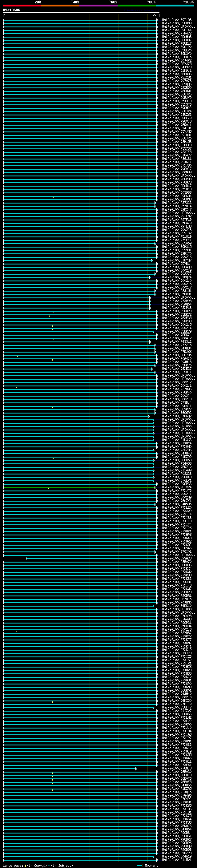Open UniRef100_B4DGL0 entry
The image size is (197, 868).
(x=177, y=606)
